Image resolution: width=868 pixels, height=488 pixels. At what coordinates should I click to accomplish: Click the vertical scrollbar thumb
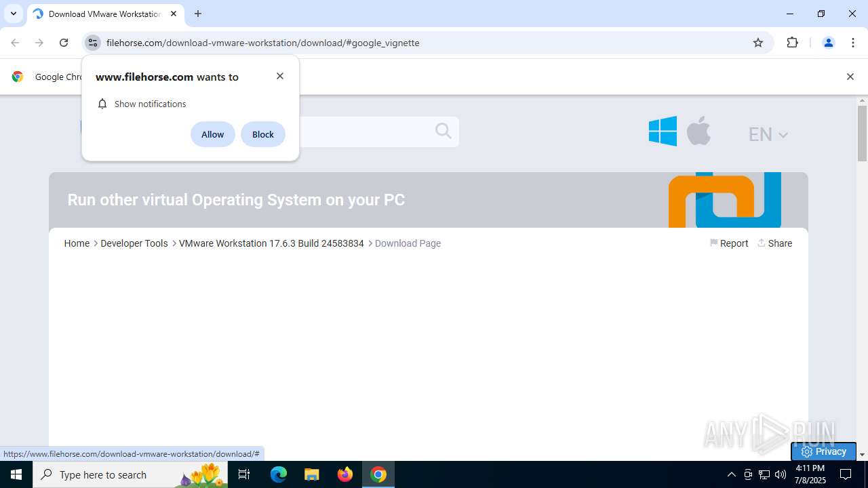click(x=862, y=134)
